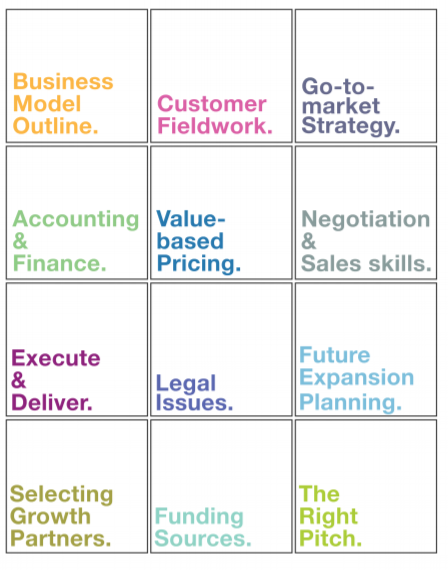
Task: Click the Accounting & Finance tile
Action: point(77,213)
